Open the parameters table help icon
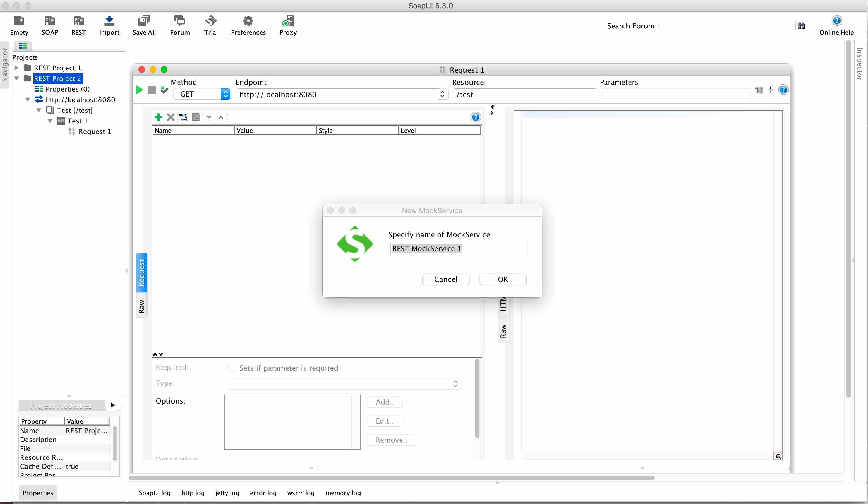 pos(475,117)
